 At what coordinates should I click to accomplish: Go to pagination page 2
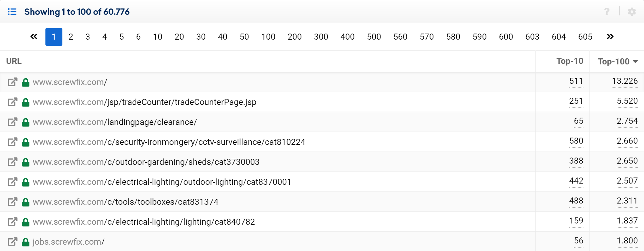[71, 37]
